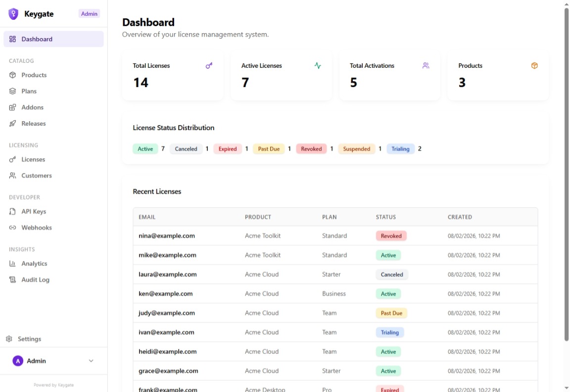Click the key icon on Total Licenses card
The height and width of the screenshot is (392, 570).
209,66
